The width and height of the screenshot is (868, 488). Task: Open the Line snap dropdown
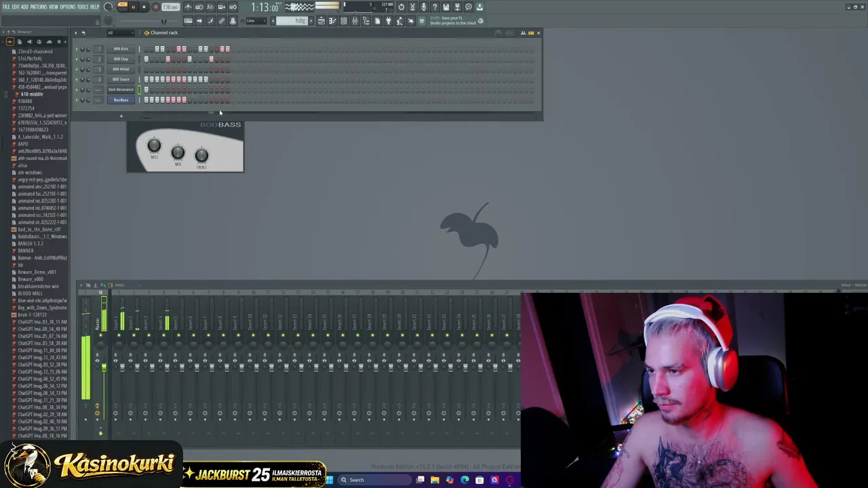click(x=256, y=21)
